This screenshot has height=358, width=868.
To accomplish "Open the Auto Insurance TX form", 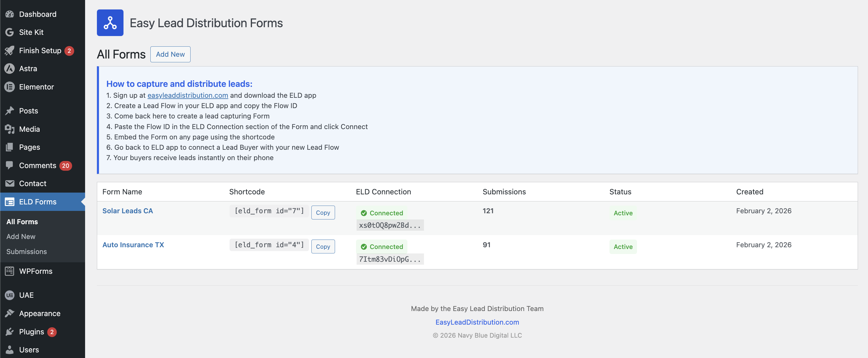I will tap(133, 245).
